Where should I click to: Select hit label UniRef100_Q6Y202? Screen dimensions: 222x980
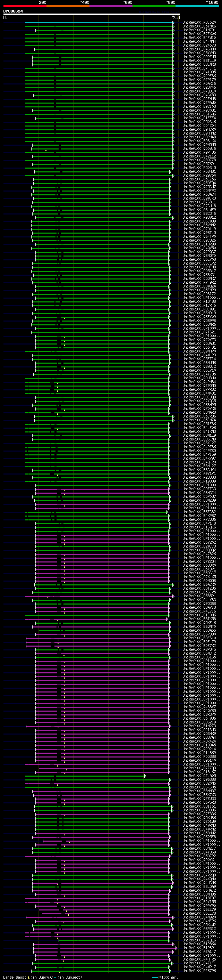[199, 543]
